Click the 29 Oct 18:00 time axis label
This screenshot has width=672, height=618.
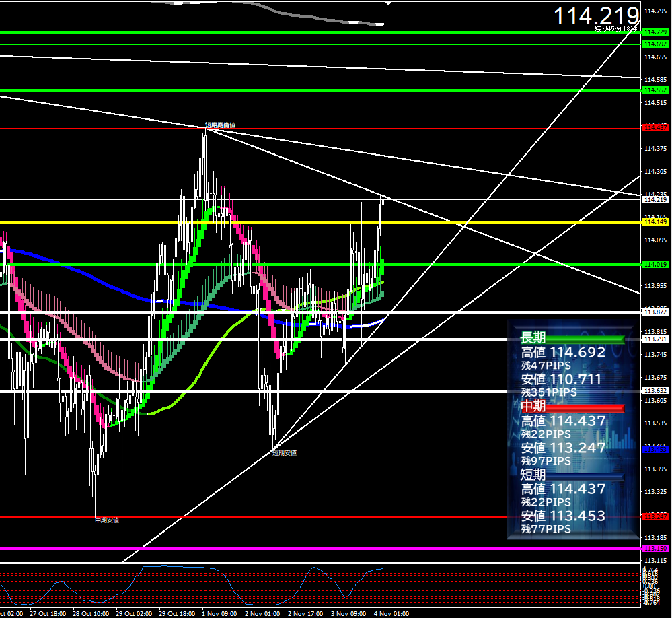pos(177,614)
